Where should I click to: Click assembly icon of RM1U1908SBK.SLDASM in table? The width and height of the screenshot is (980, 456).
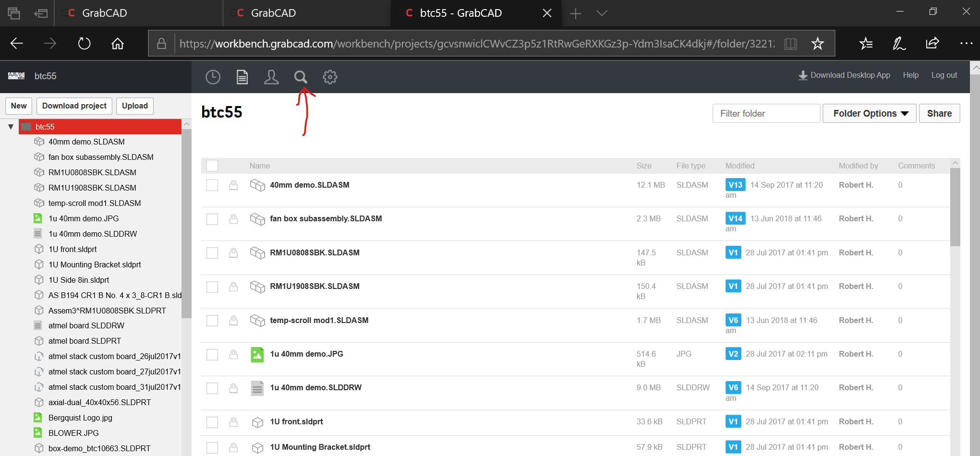point(257,287)
